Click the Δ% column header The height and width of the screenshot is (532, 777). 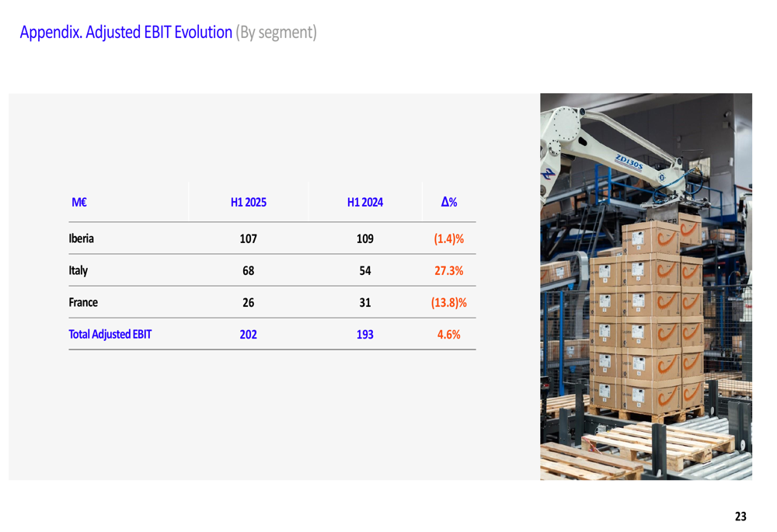[x=449, y=202]
